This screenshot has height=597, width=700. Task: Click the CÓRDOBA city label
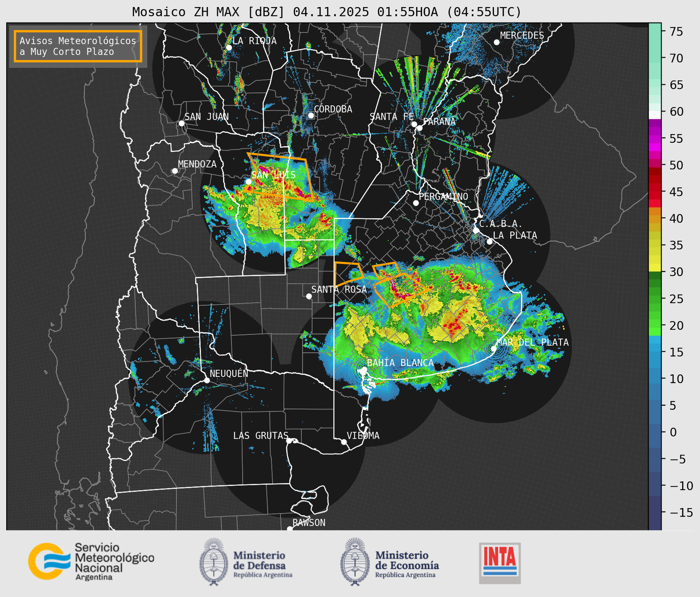pos(333,109)
